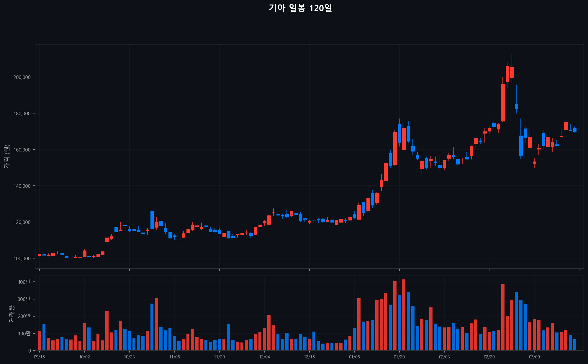This screenshot has height=364, width=588.
Task: Click the chart title 기아 일봉 120일
Action: click(300, 8)
